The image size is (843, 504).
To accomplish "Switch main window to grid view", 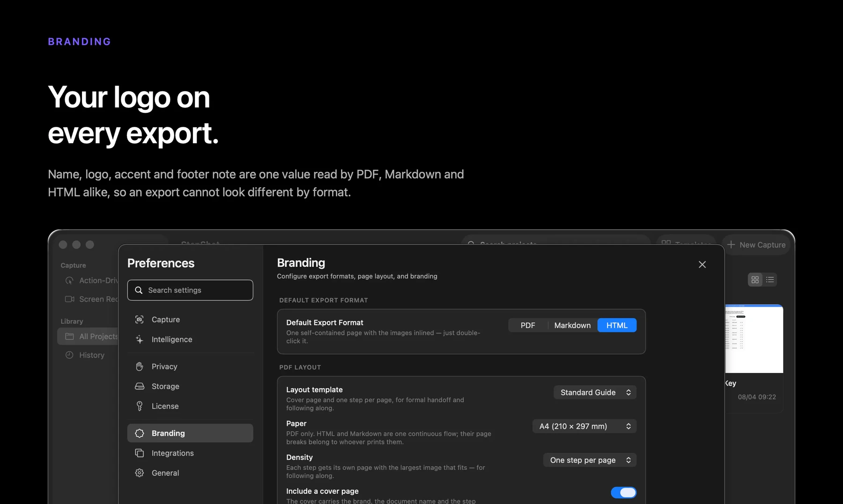I will pyautogui.click(x=755, y=280).
